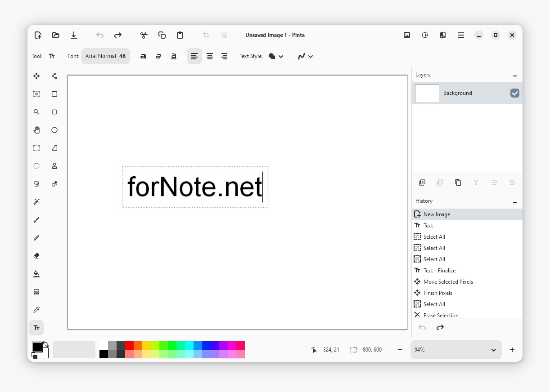The height and width of the screenshot is (392, 550).
Task: Toggle underline text formatting
Action: point(174,56)
